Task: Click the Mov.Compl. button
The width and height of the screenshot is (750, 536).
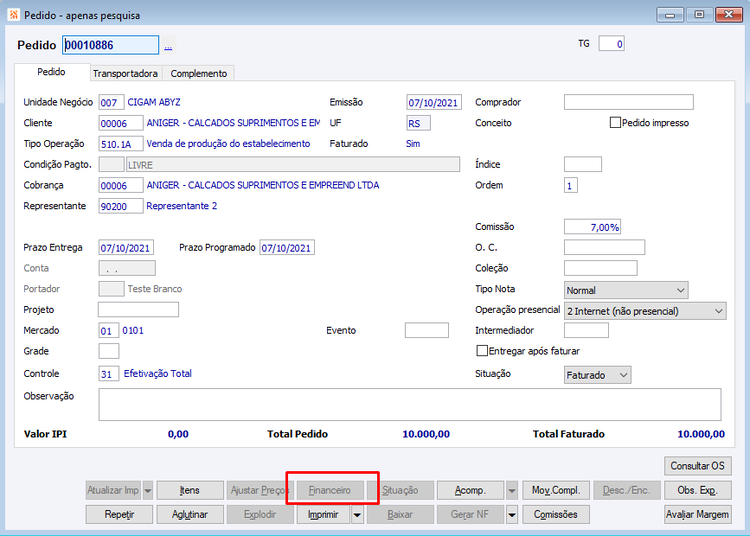Action: tap(556, 491)
